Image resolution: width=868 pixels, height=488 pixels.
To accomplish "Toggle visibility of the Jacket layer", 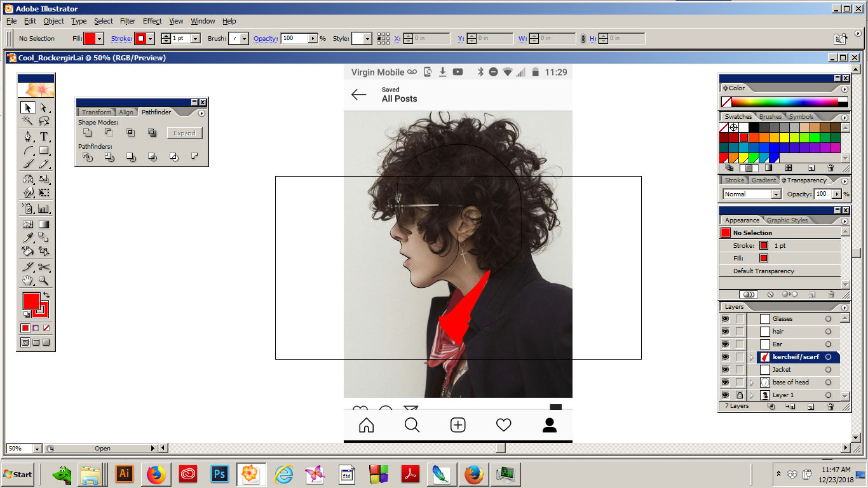I will (725, 370).
